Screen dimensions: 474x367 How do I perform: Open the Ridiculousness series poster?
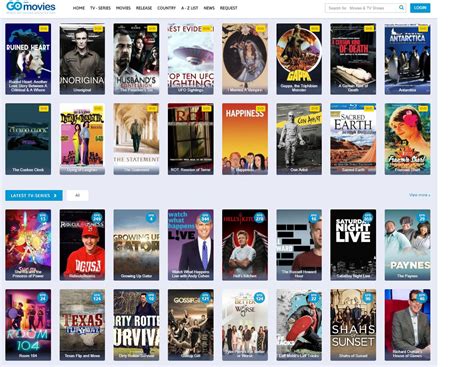point(82,245)
